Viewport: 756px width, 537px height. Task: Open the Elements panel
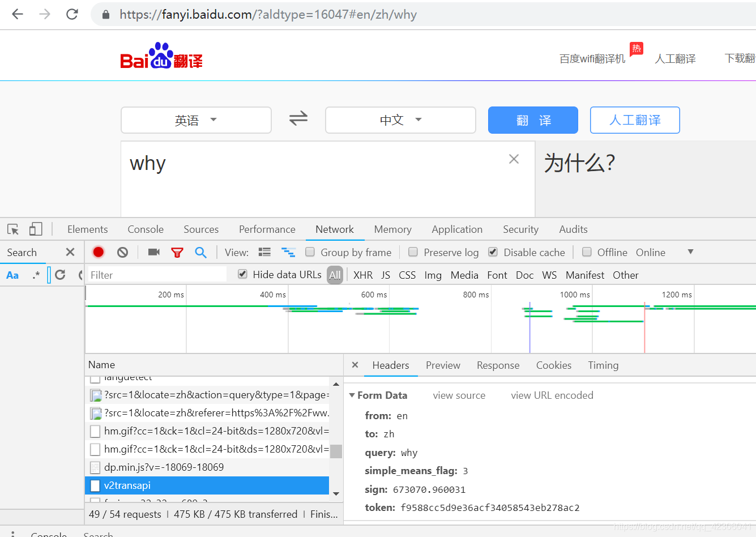click(88, 229)
